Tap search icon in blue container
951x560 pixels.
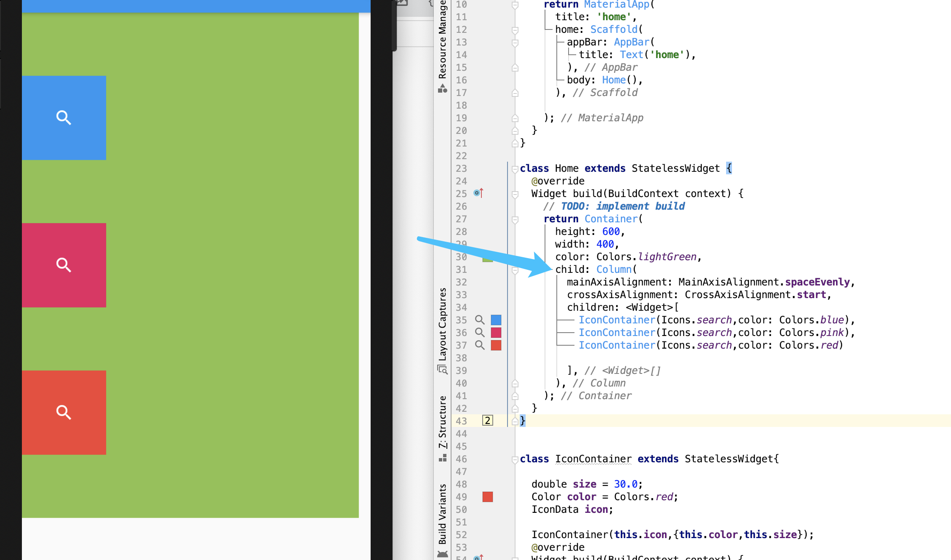[64, 117]
